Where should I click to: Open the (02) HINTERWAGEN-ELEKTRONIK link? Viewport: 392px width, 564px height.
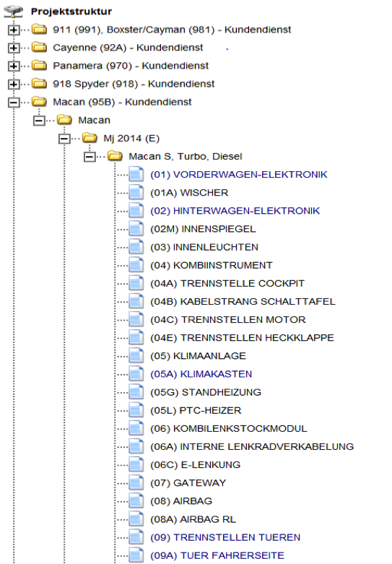[x=235, y=210]
